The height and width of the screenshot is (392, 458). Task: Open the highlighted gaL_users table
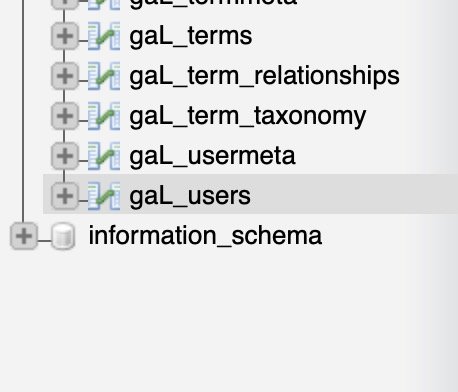190,196
